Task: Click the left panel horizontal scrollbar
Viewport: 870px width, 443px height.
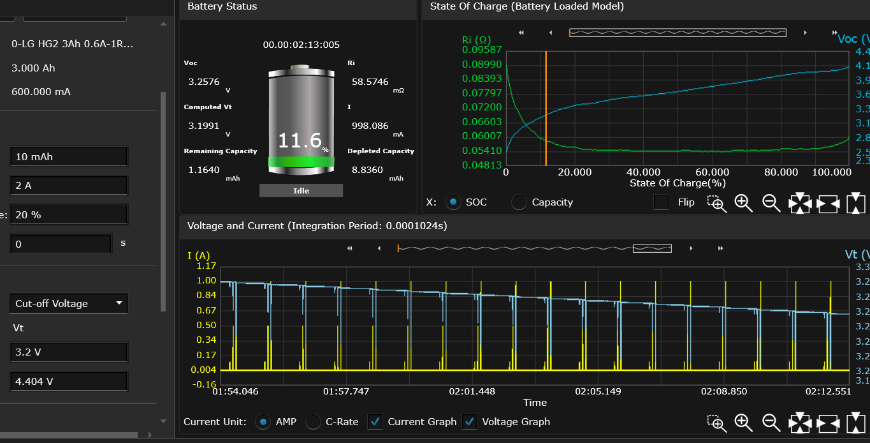Action: (69, 435)
